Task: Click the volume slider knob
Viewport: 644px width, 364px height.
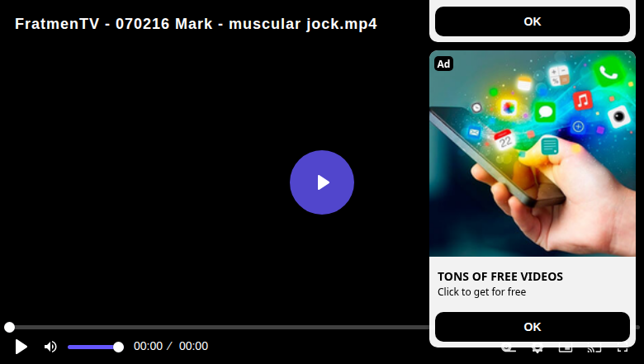Action: pos(118,347)
